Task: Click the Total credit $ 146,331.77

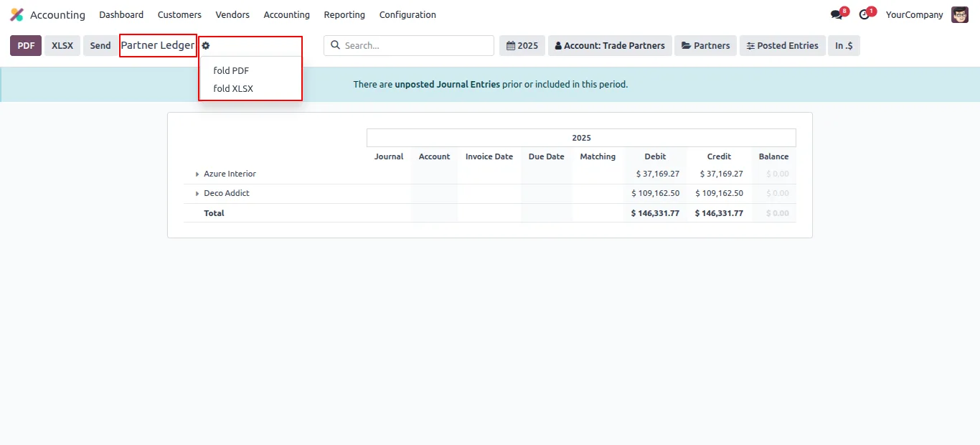Action: pyautogui.click(x=719, y=213)
